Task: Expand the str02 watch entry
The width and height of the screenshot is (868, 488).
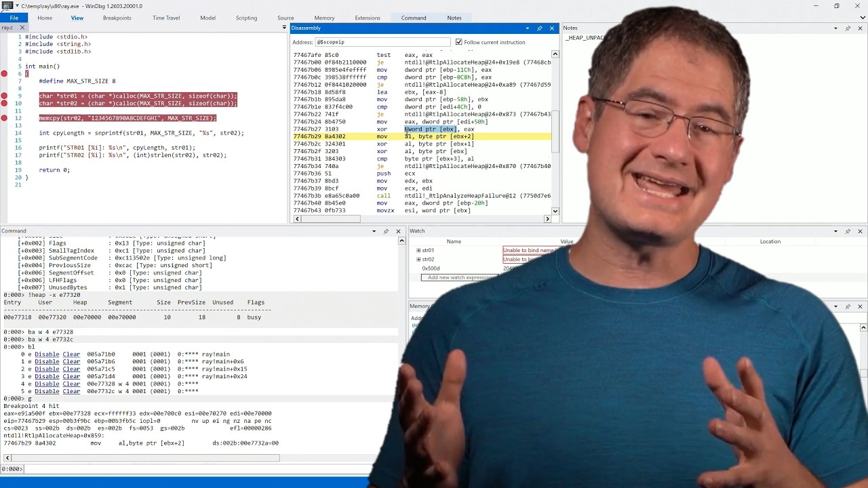Action: coord(418,260)
